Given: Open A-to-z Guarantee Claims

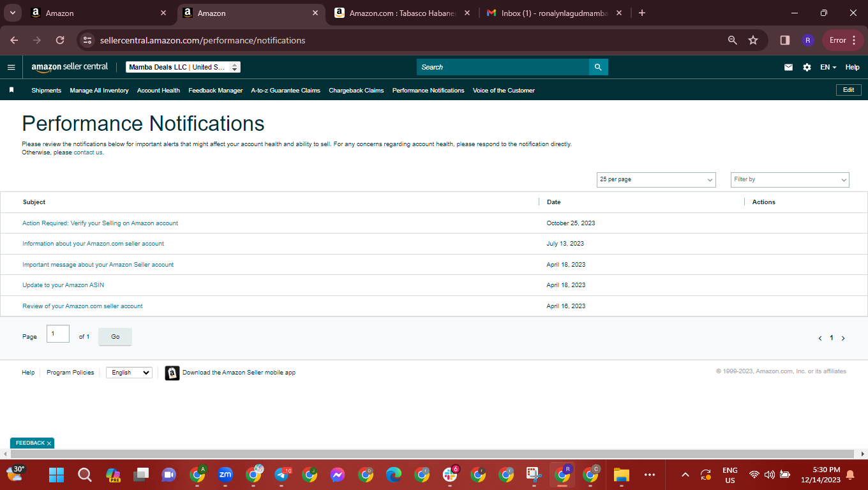Looking at the screenshot, I should (x=286, y=91).
